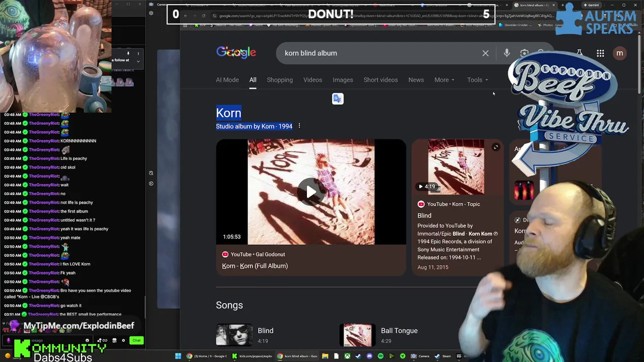Open the kebab menu in Kick popout header
The image size is (644, 362).
pos(138,53)
